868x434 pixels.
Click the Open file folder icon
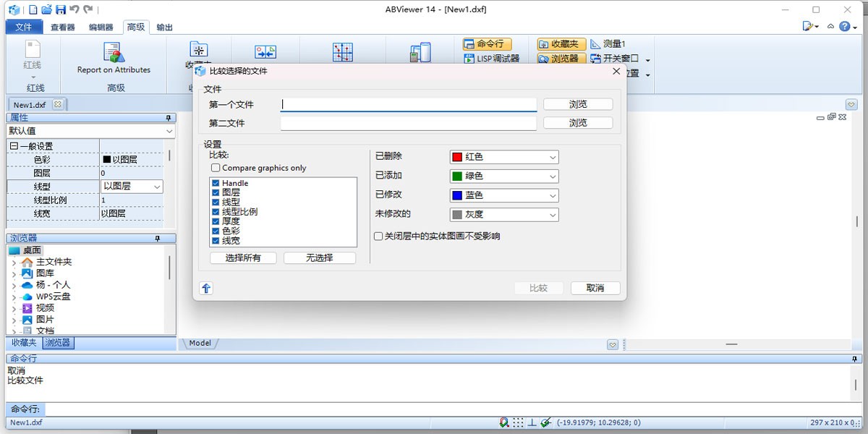point(47,9)
